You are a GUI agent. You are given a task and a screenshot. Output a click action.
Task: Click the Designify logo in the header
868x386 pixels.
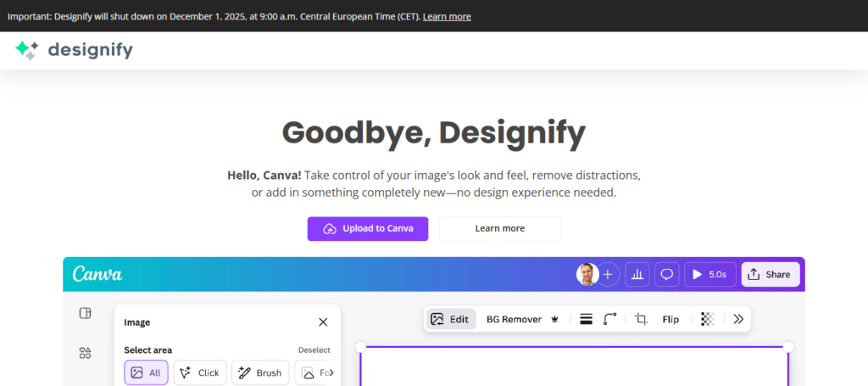pos(74,50)
